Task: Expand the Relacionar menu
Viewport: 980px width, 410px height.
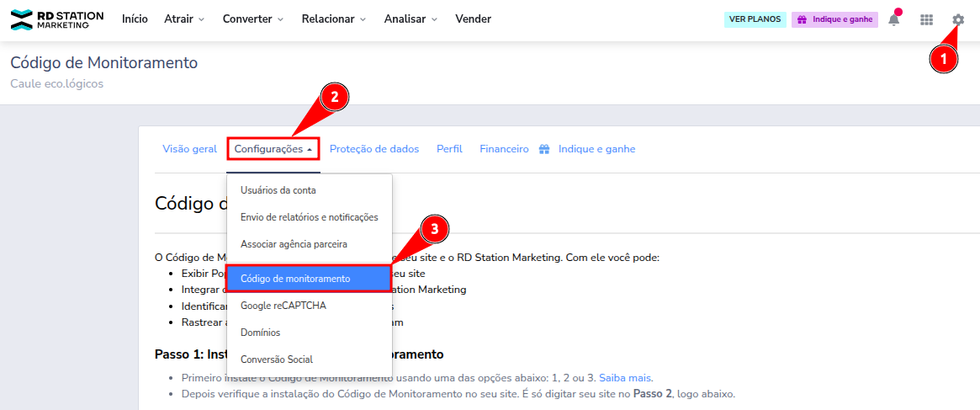Action: pyautogui.click(x=334, y=19)
